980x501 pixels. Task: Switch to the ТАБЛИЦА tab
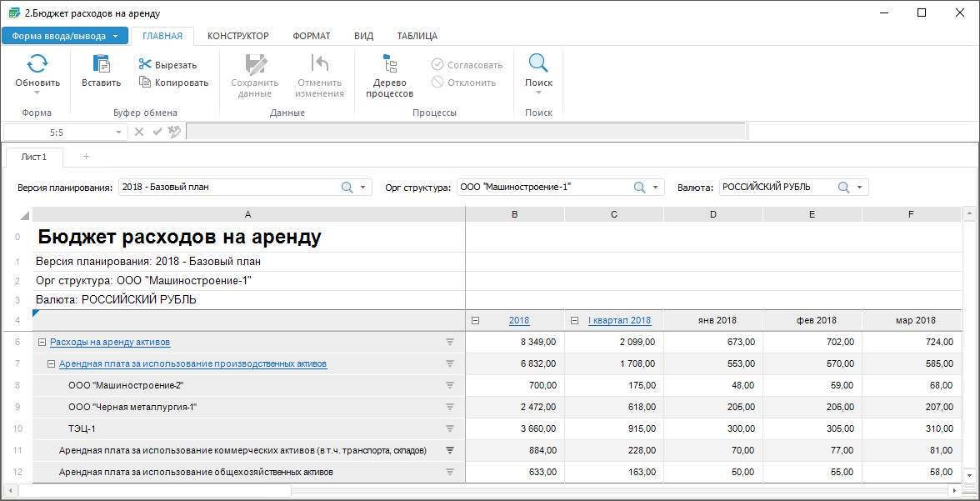pyautogui.click(x=417, y=36)
